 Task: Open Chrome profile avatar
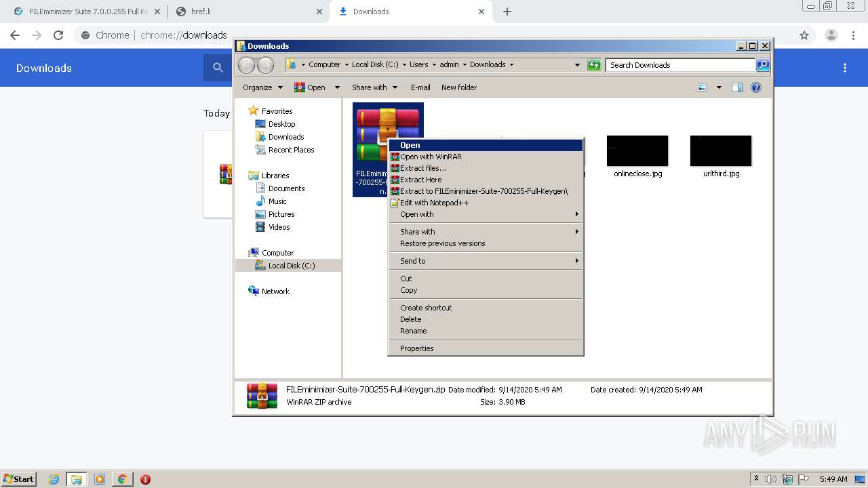click(831, 35)
